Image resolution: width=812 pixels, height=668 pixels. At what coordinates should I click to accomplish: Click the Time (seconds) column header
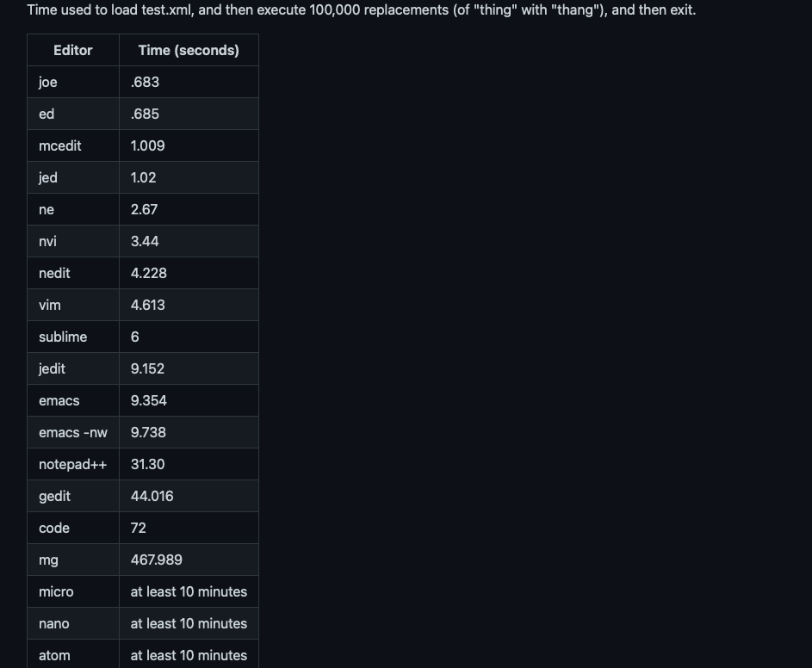pyautogui.click(x=189, y=50)
